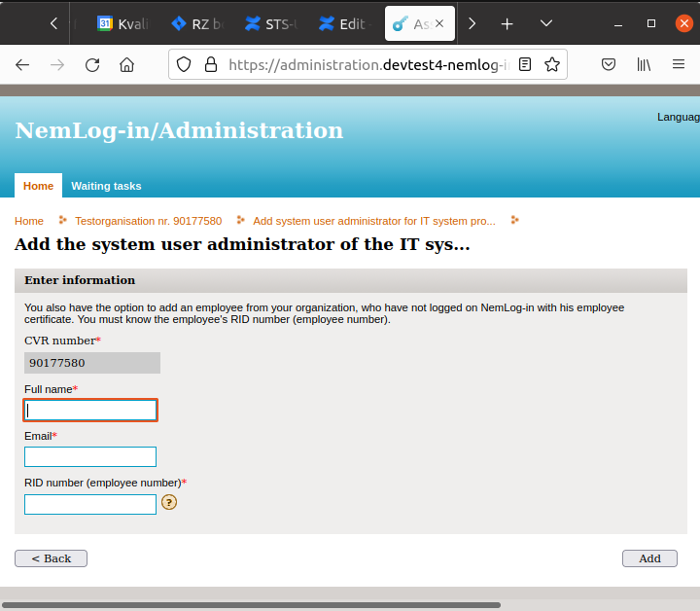The width and height of the screenshot is (700, 611).
Task: Toggle reader view in the address bar
Action: tap(526, 65)
